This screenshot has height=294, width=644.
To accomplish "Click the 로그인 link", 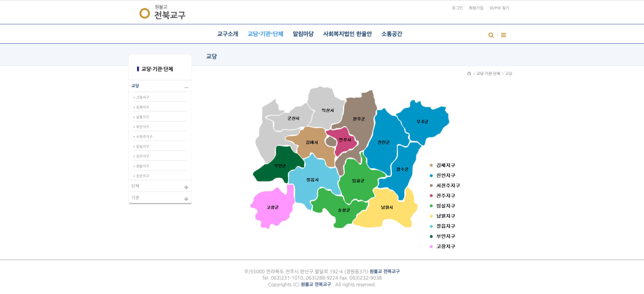I will click(457, 8).
